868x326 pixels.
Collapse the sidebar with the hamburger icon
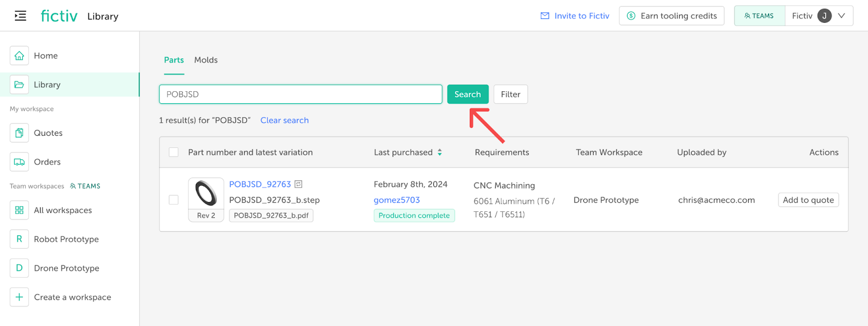tap(20, 16)
